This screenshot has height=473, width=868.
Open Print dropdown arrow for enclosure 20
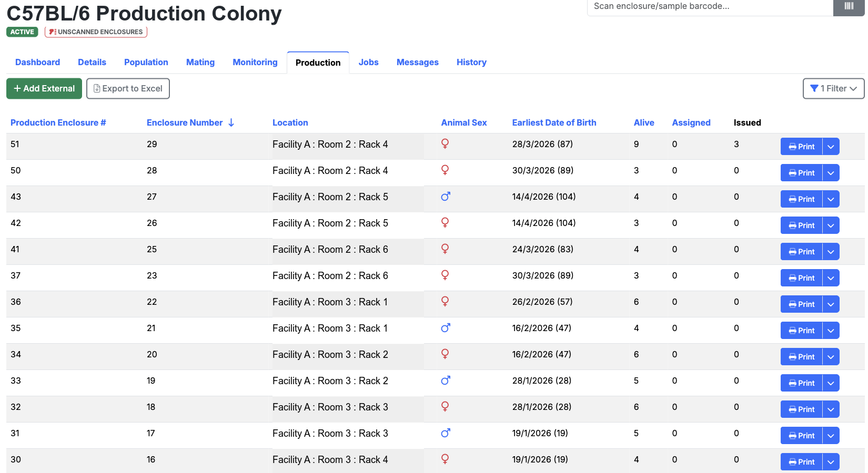(x=831, y=357)
